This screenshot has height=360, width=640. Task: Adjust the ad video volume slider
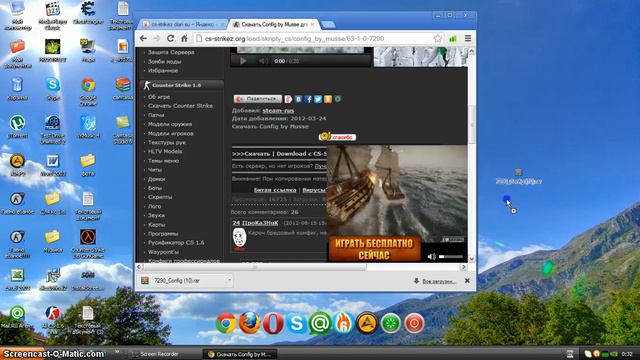point(451,257)
